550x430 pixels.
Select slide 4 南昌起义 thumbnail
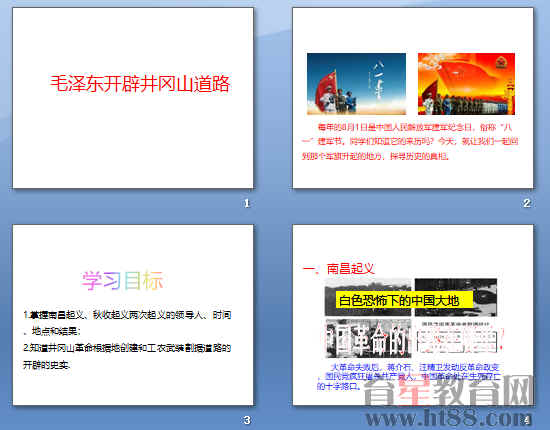[x=413, y=315]
